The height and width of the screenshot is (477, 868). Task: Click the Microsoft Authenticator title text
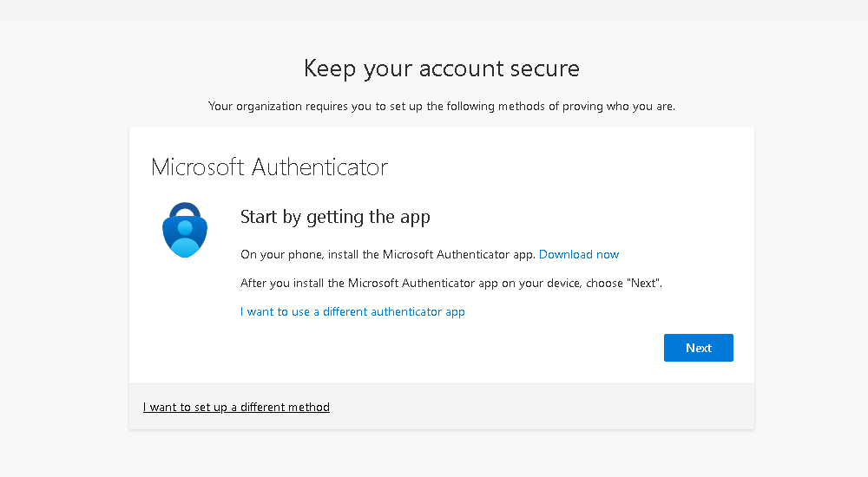click(270, 167)
